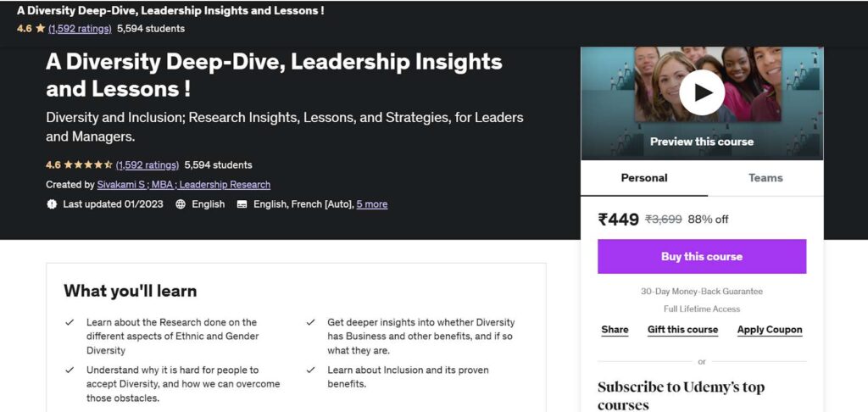Click the globe language icon
868x412 pixels.
181,204
